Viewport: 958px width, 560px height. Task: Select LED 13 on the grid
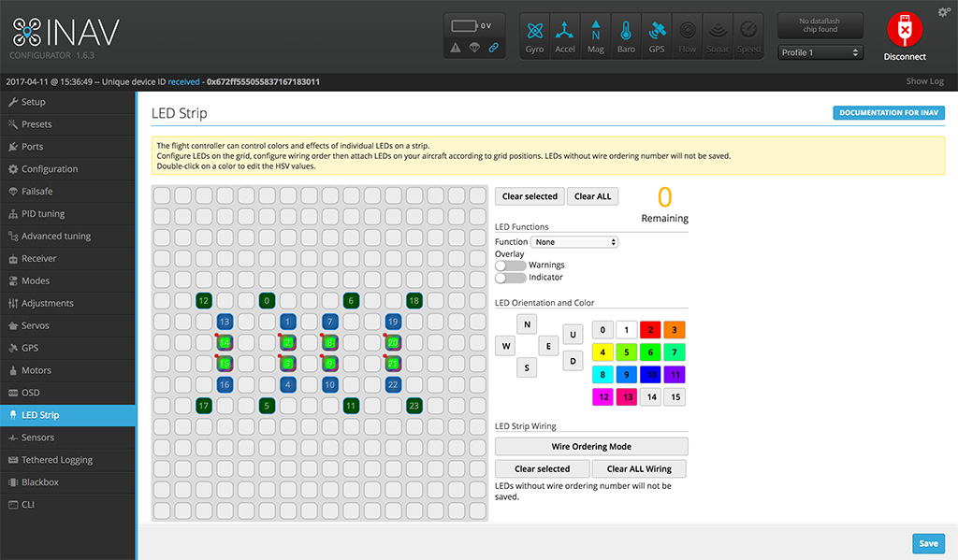(x=225, y=322)
